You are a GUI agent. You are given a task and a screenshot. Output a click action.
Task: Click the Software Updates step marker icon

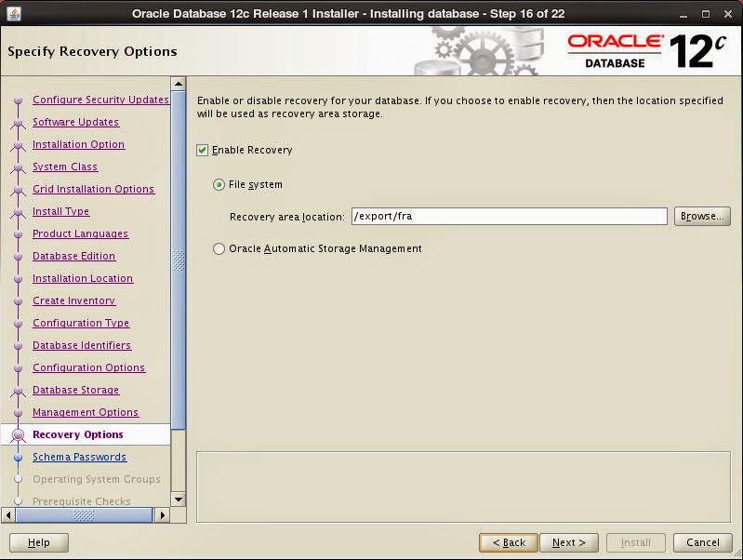pyautogui.click(x=18, y=123)
